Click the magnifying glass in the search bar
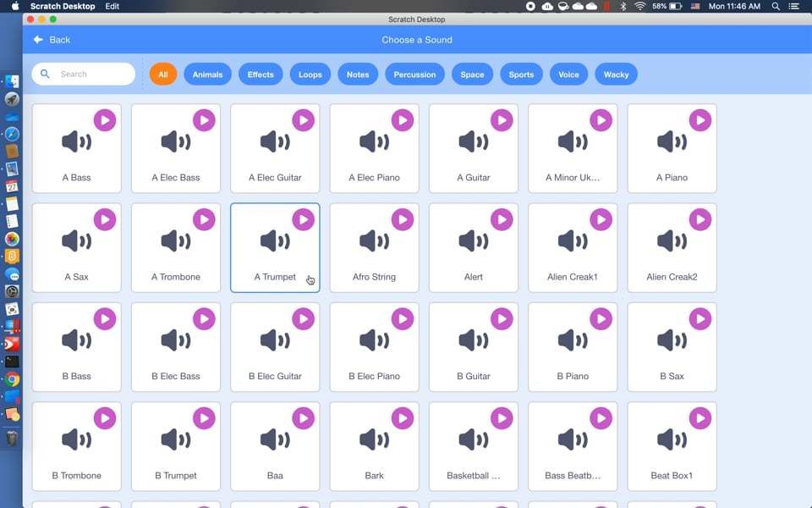 [x=45, y=75]
